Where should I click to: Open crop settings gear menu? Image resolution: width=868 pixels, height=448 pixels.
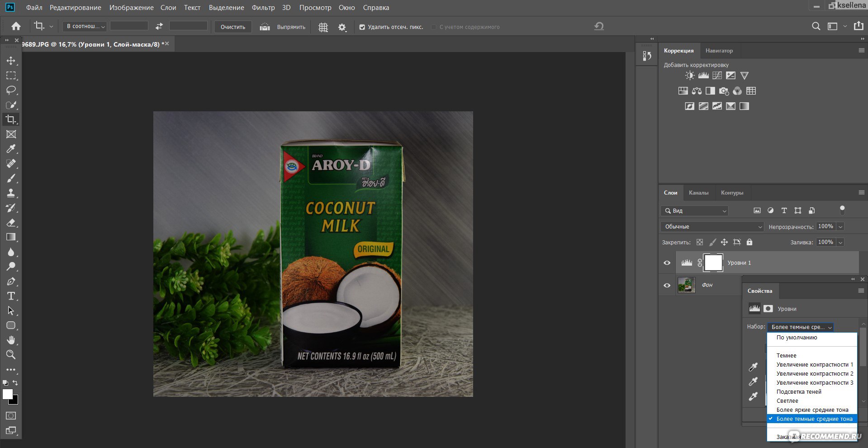click(342, 27)
